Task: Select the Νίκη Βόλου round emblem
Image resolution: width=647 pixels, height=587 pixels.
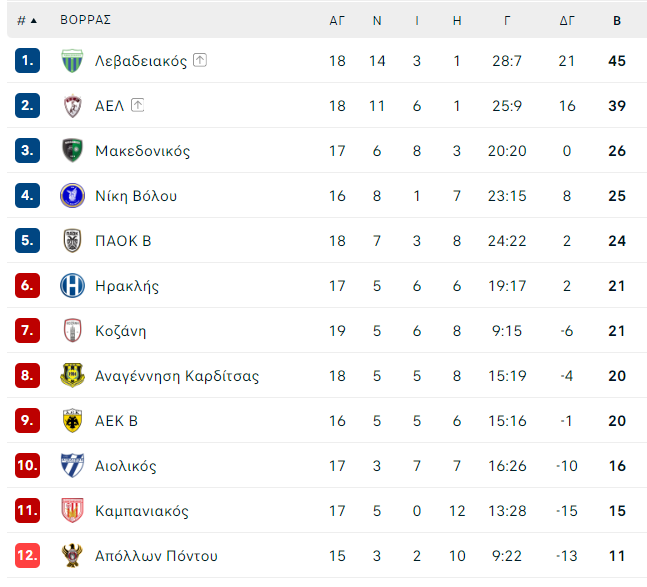Action: 72,196
